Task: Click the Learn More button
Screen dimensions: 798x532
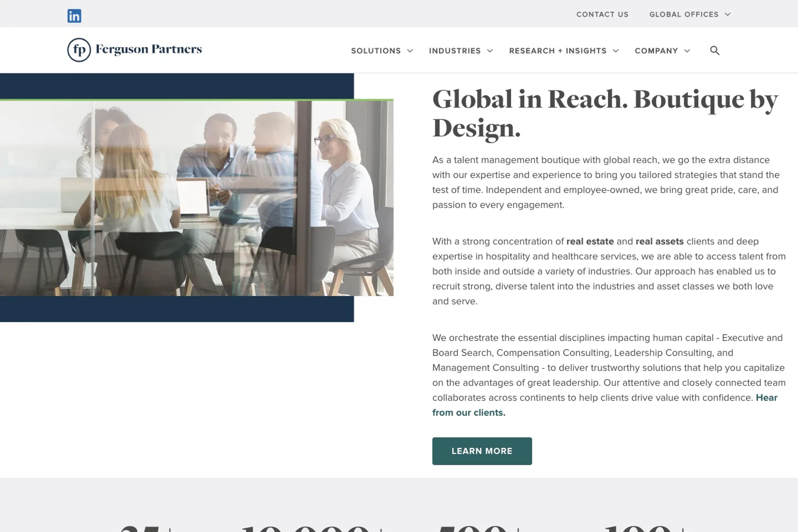Action: [x=482, y=451]
